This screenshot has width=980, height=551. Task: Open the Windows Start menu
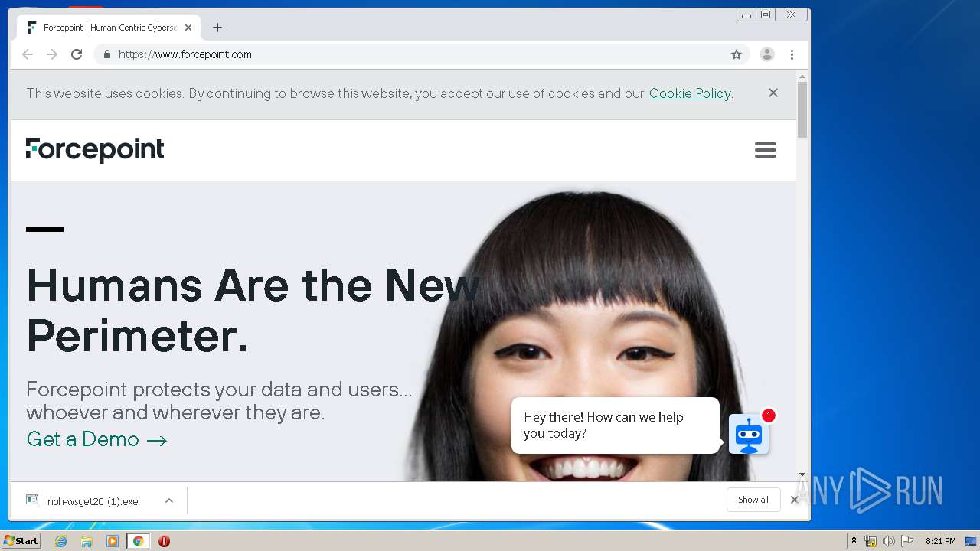pyautogui.click(x=21, y=541)
